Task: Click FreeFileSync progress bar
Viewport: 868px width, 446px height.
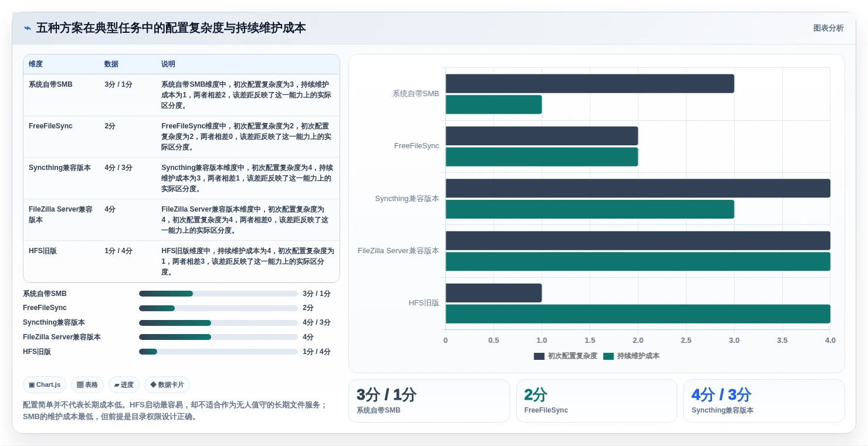Action: click(218, 308)
